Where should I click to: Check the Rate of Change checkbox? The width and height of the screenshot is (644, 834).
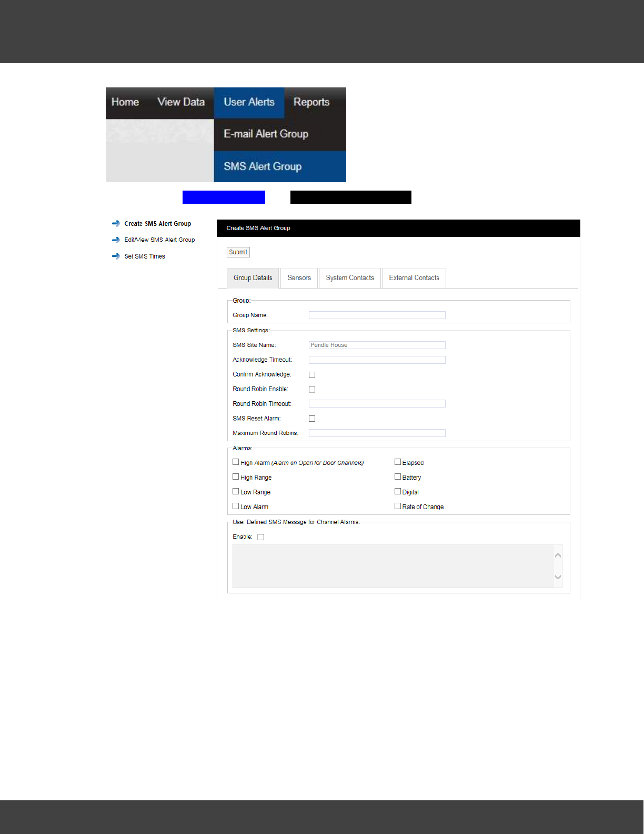pos(398,506)
